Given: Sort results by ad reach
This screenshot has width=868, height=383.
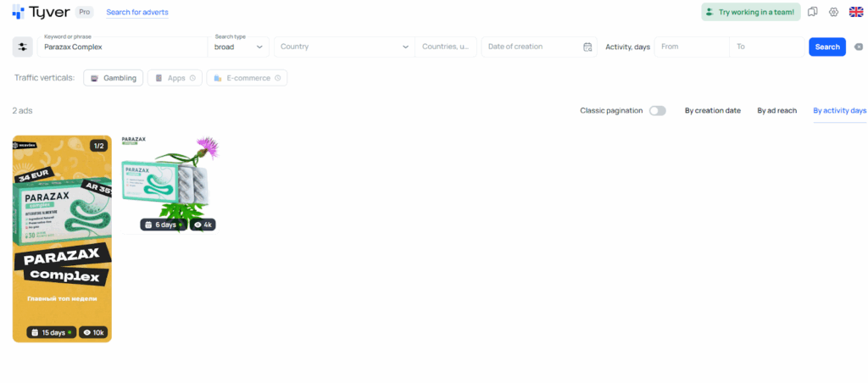Looking at the screenshot, I should point(776,110).
